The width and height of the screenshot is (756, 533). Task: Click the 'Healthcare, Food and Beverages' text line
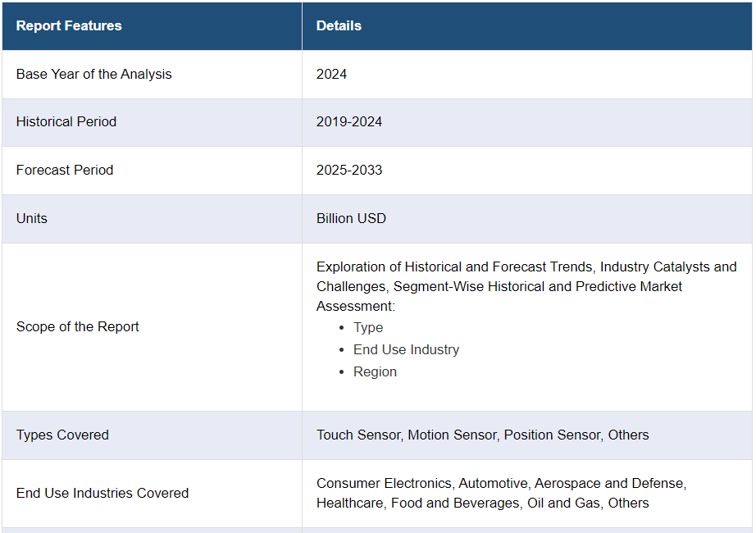(x=482, y=503)
